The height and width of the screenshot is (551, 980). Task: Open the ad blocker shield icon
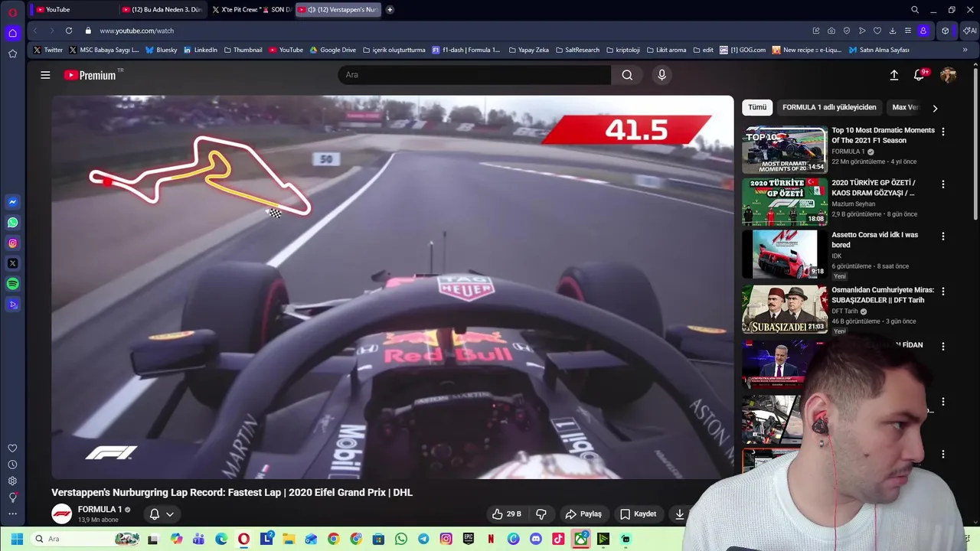coord(847,31)
